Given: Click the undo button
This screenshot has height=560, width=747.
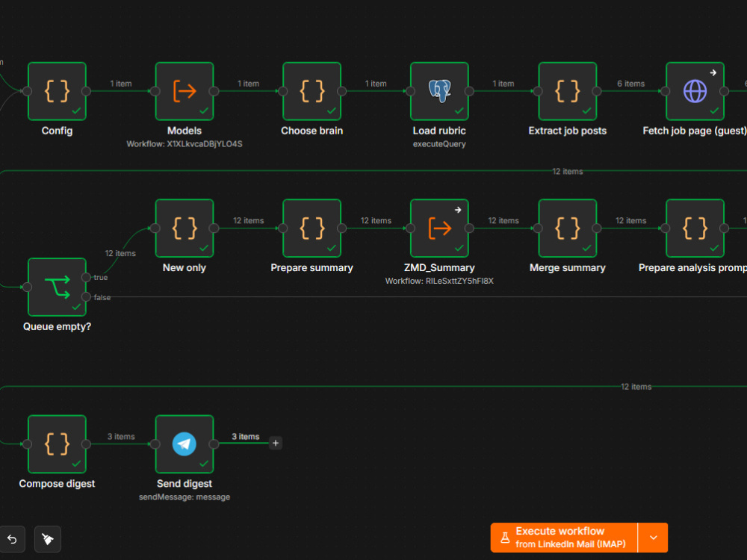Looking at the screenshot, I should pos(12,539).
